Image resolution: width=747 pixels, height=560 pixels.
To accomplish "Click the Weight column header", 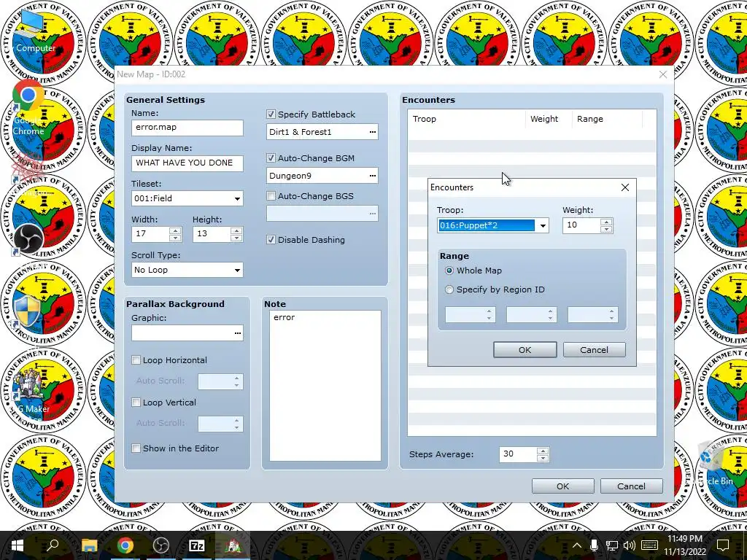I will point(549,119).
